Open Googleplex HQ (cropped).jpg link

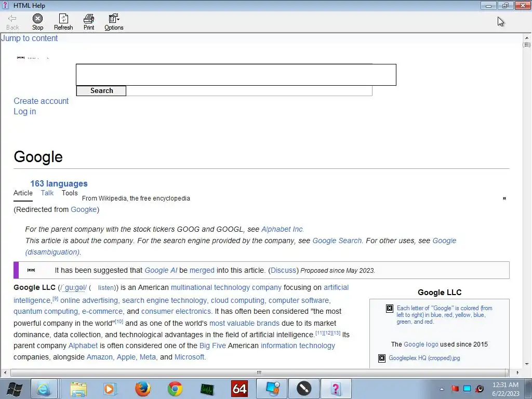[424, 358]
